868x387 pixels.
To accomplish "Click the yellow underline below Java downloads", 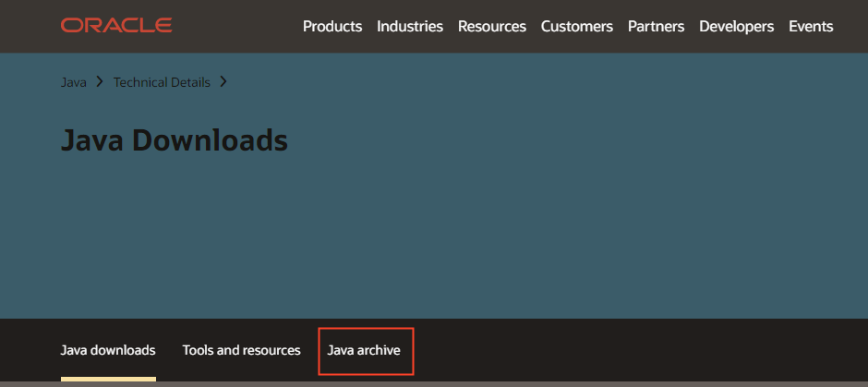I will pyautogui.click(x=108, y=379).
